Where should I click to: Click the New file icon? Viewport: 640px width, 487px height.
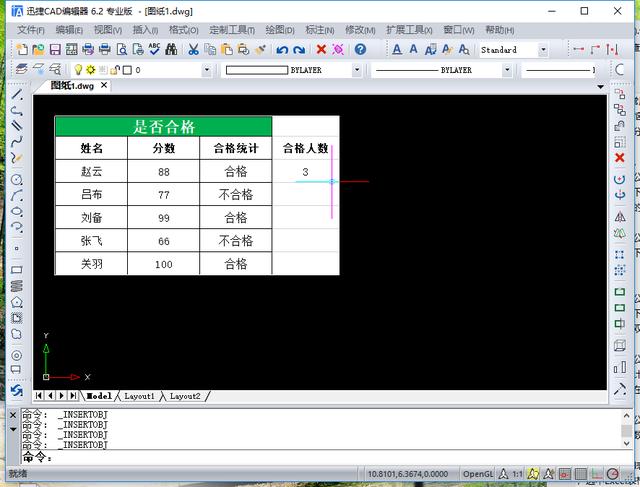[22, 49]
